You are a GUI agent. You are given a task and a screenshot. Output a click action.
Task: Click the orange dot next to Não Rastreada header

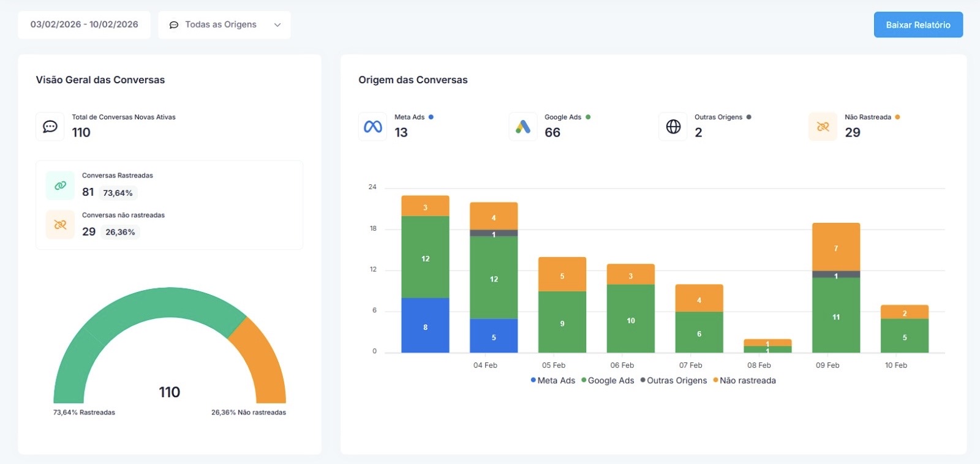tap(897, 117)
